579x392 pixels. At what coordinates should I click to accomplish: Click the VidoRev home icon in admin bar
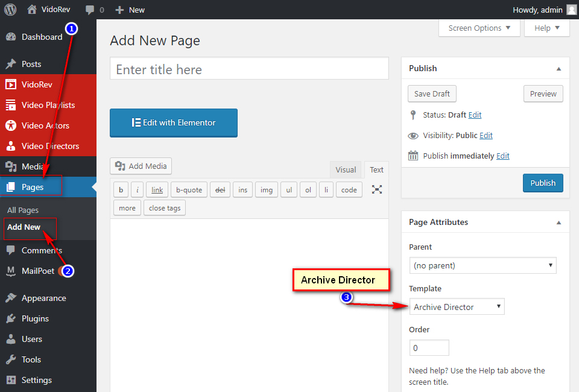click(32, 10)
